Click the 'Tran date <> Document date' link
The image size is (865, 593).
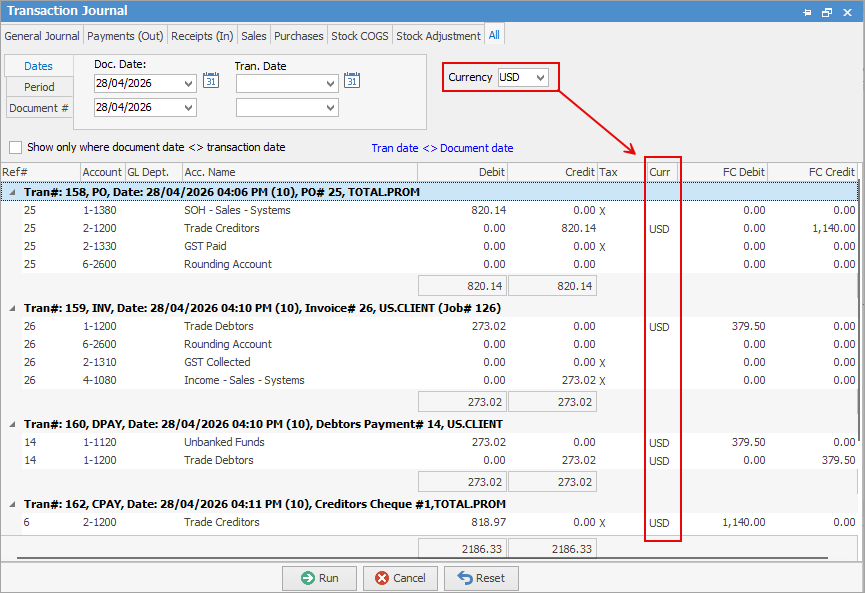pyautogui.click(x=442, y=148)
